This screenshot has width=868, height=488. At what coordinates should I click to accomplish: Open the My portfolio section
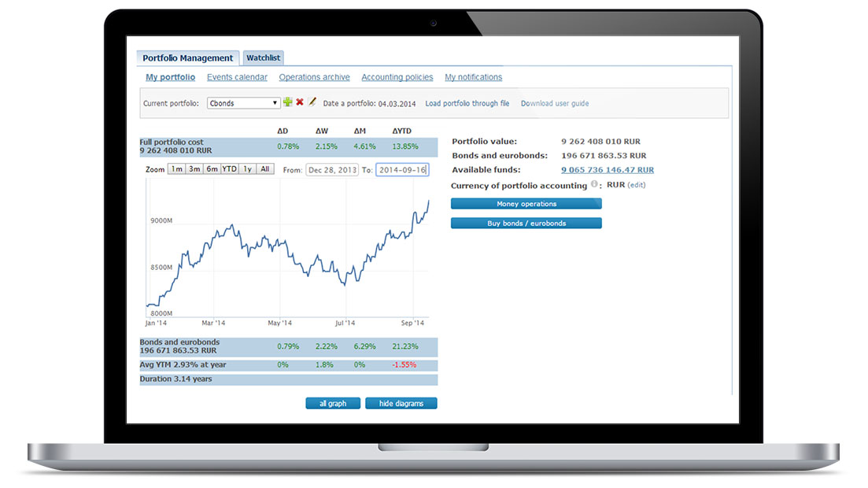click(x=171, y=77)
